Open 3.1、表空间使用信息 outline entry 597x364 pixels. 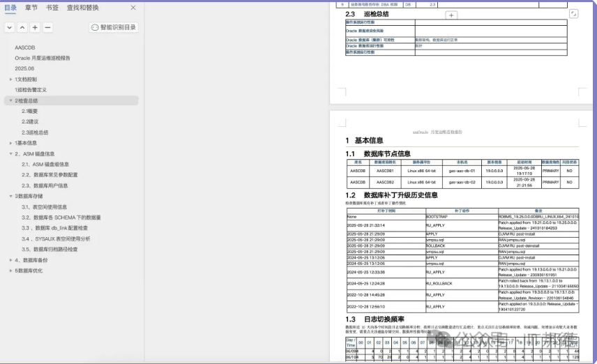pyautogui.click(x=44, y=206)
